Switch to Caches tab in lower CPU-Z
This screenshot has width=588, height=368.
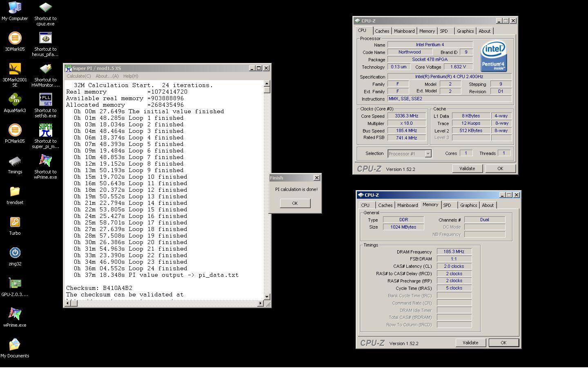tap(385, 205)
